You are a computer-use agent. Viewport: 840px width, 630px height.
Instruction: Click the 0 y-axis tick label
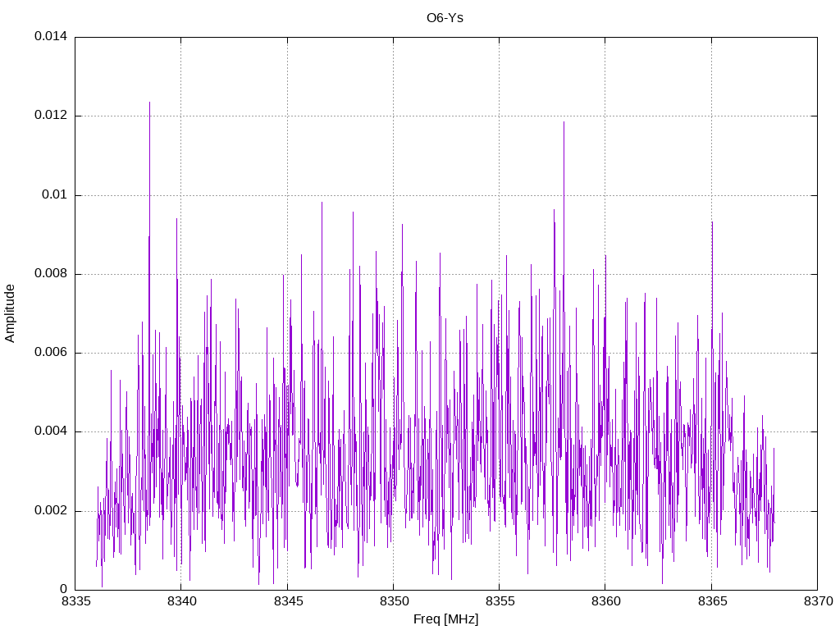(x=64, y=589)
